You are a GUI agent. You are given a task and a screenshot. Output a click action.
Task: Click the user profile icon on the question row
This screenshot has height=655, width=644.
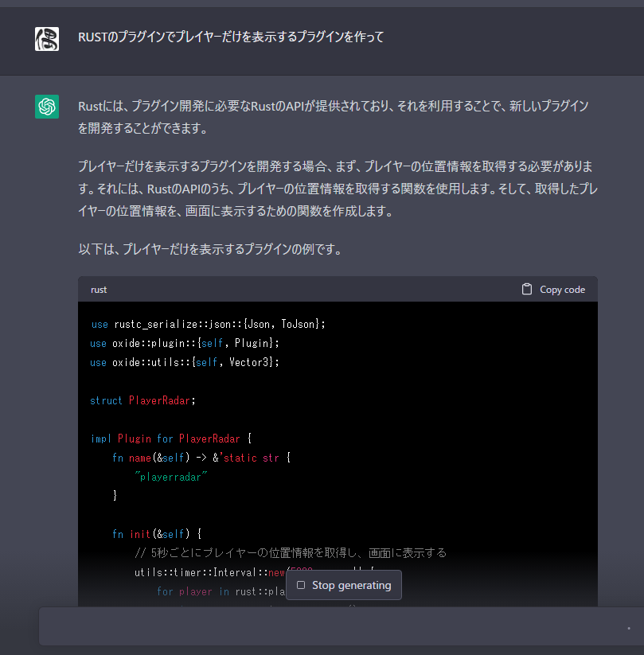coord(46,38)
